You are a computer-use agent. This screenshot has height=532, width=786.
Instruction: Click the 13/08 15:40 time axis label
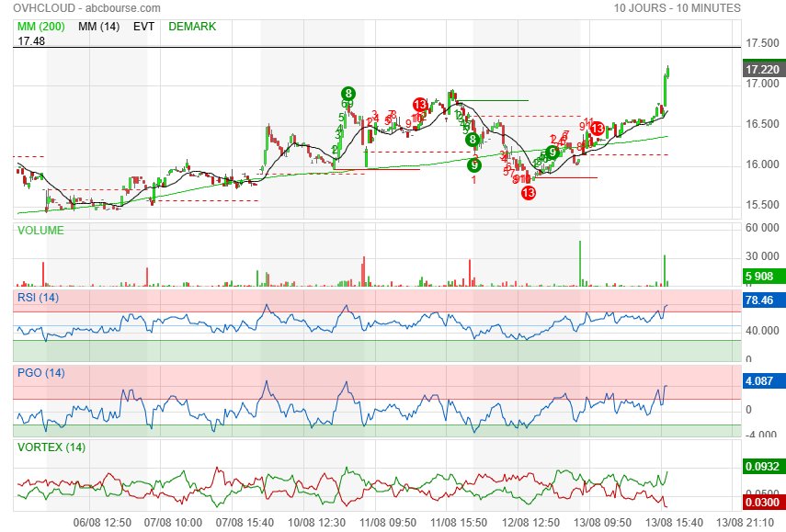pos(674,523)
